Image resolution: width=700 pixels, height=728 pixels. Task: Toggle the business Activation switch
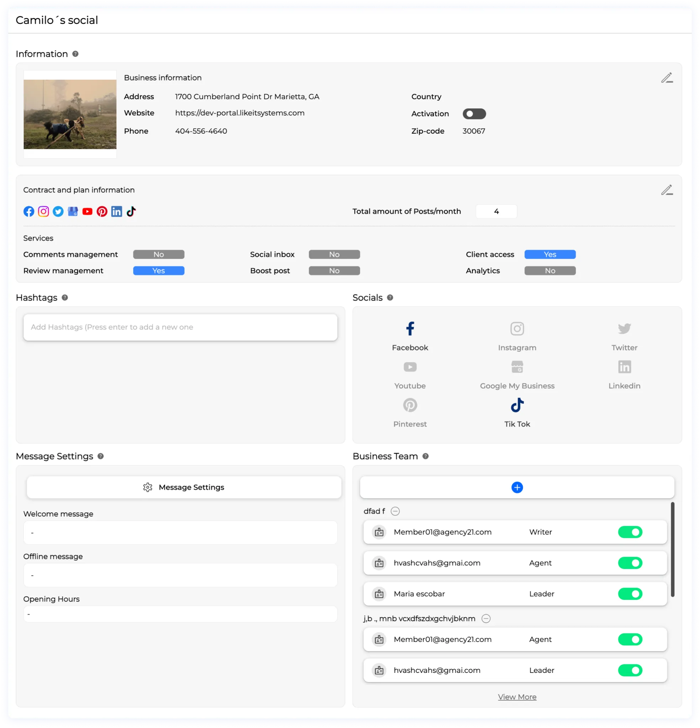tap(474, 114)
